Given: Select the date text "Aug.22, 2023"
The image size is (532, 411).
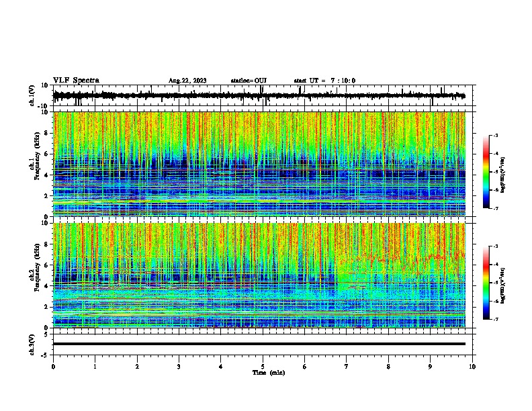Looking at the screenshot, I should [x=187, y=81].
